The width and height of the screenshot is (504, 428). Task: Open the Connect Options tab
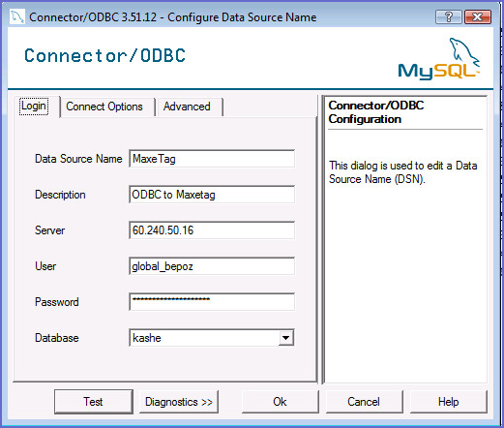click(x=104, y=107)
